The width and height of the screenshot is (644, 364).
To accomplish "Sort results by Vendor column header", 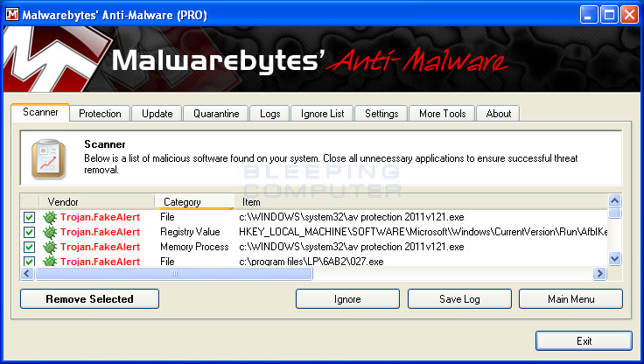I will [96, 202].
